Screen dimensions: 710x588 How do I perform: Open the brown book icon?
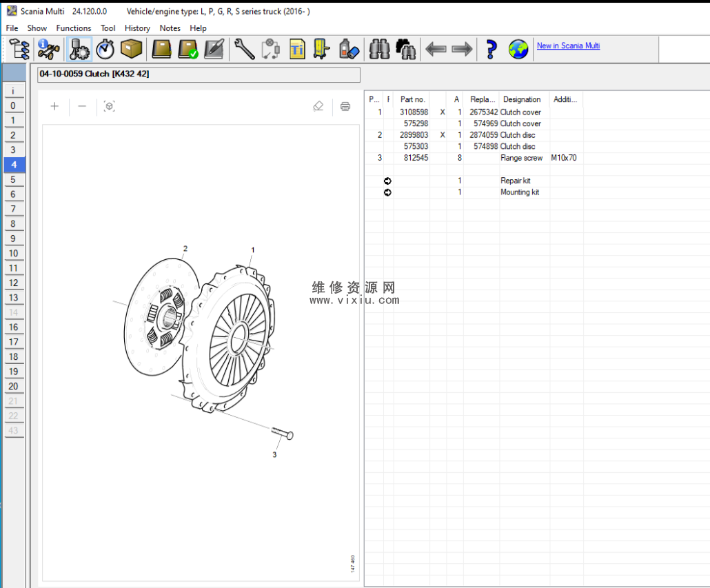(161, 49)
